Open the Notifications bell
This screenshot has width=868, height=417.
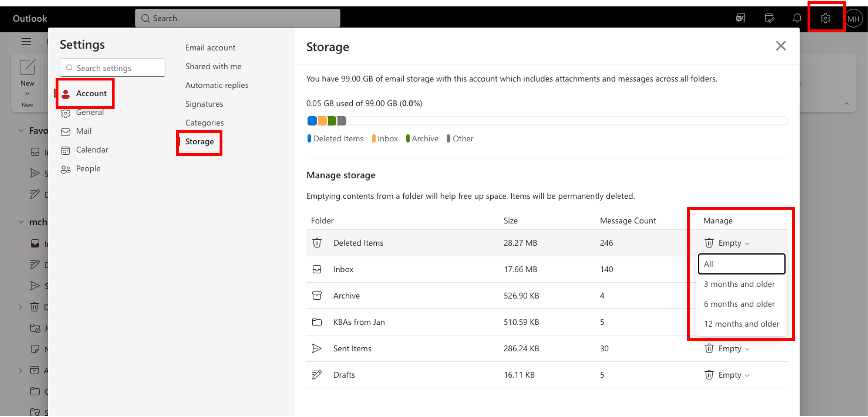[797, 18]
